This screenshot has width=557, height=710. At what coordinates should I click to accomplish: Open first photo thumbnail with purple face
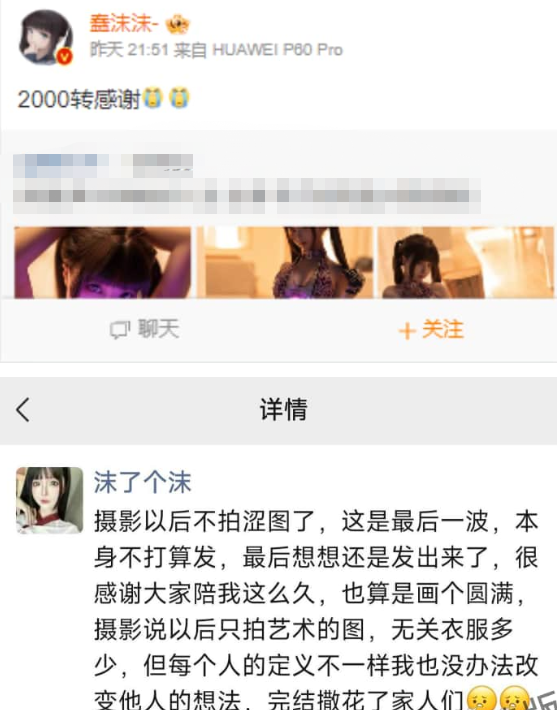point(103,263)
